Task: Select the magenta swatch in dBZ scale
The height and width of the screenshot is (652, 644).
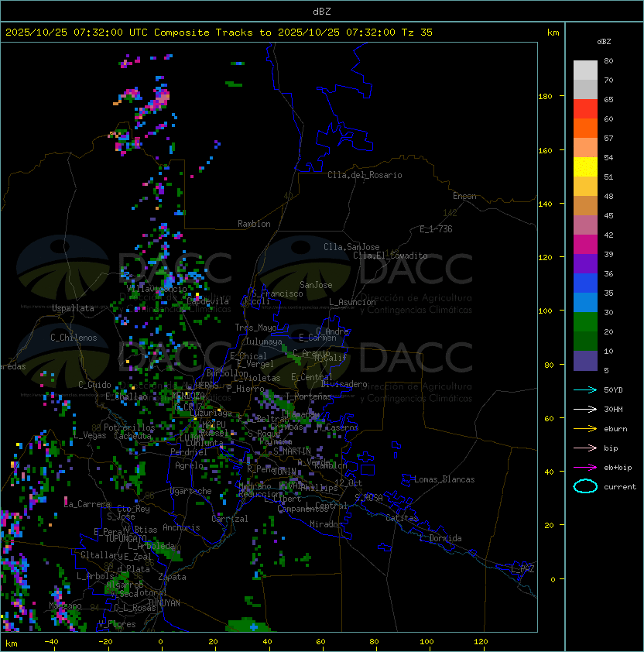Action: click(x=585, y=245)
